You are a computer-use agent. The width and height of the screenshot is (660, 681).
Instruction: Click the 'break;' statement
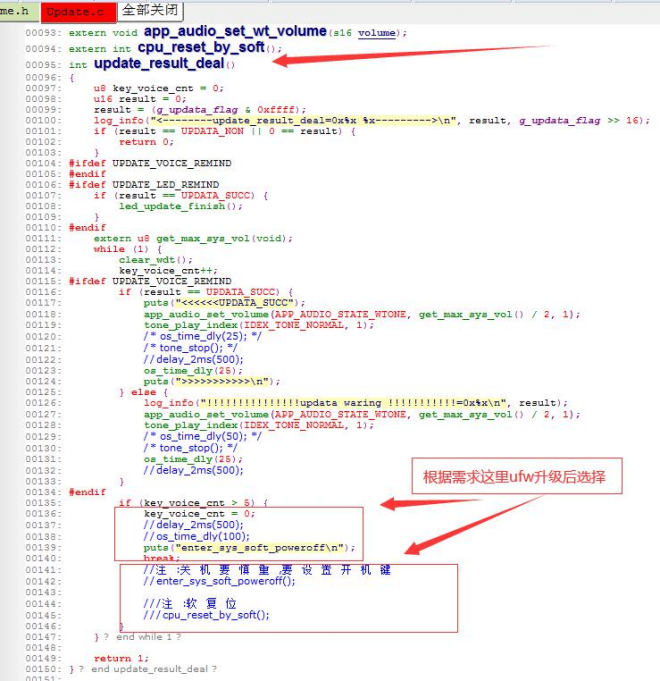(x=162, y=558)
